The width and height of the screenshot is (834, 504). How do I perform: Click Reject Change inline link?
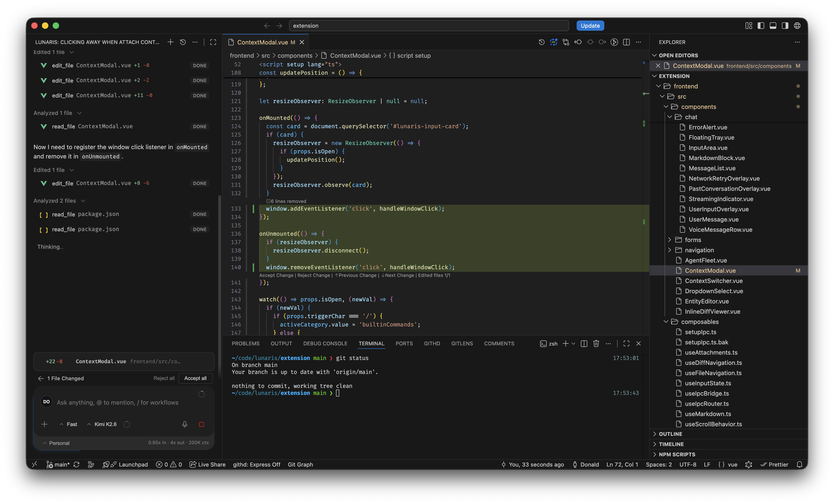click(x=313, y=275)
